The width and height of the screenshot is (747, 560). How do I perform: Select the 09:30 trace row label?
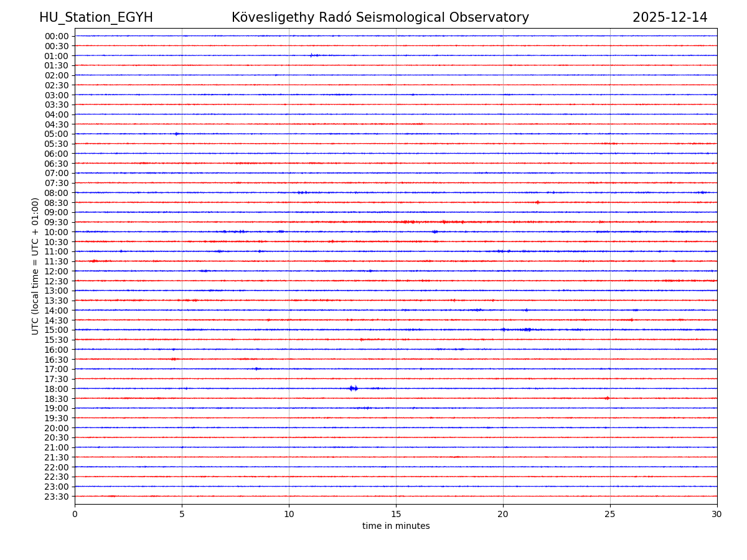click(x=57, y=222)
